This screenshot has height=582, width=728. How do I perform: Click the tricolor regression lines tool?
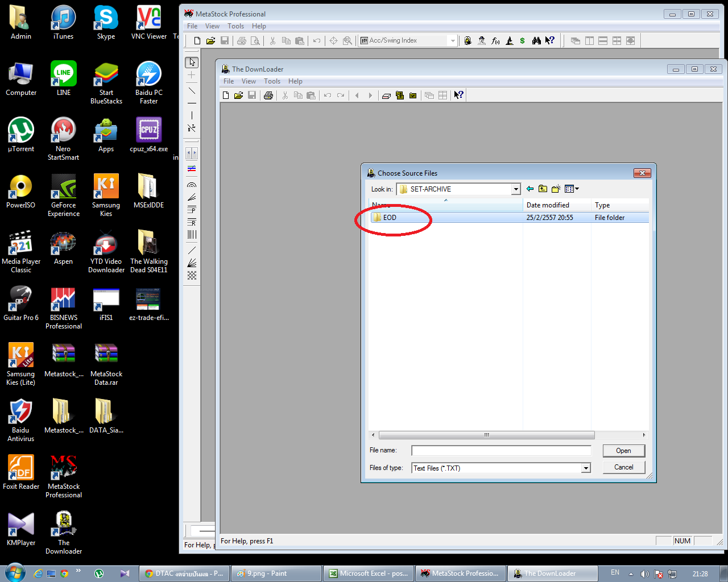(192, 168)
